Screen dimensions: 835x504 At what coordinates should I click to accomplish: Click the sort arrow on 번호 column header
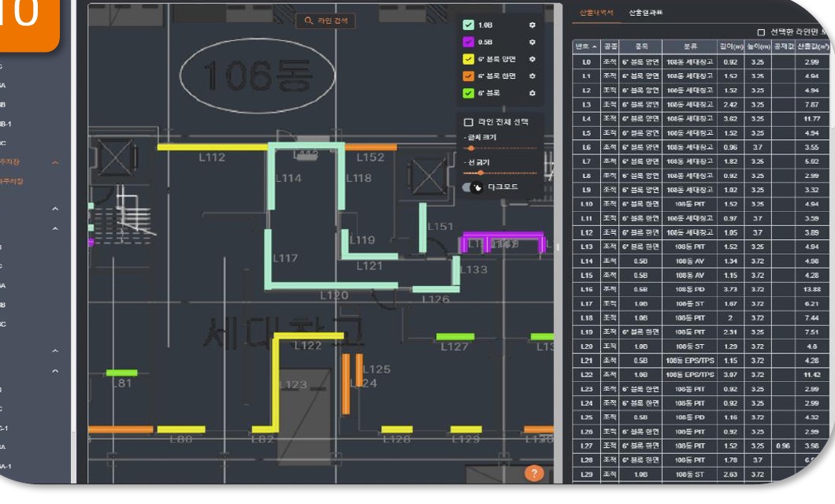point(594,46)
